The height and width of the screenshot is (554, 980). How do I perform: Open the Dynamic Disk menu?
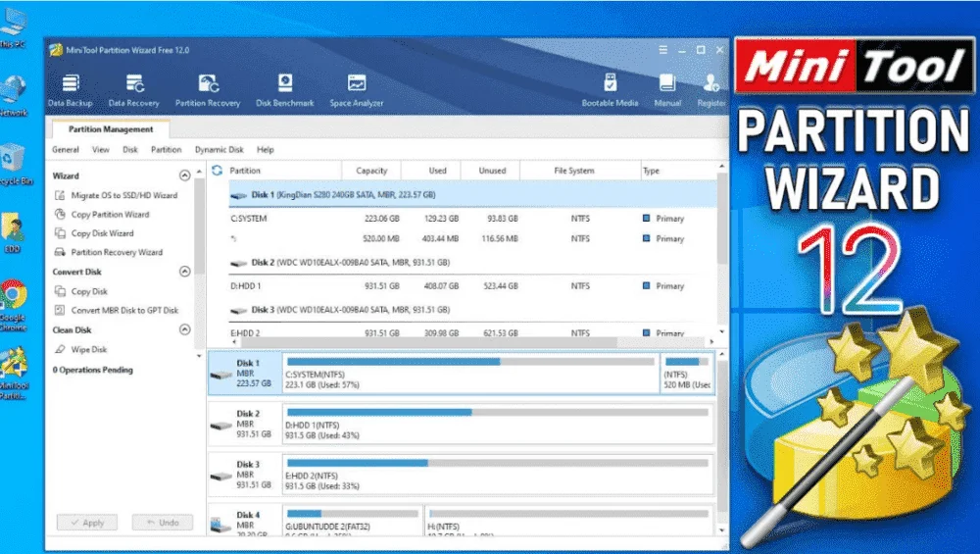coord(219,149)
